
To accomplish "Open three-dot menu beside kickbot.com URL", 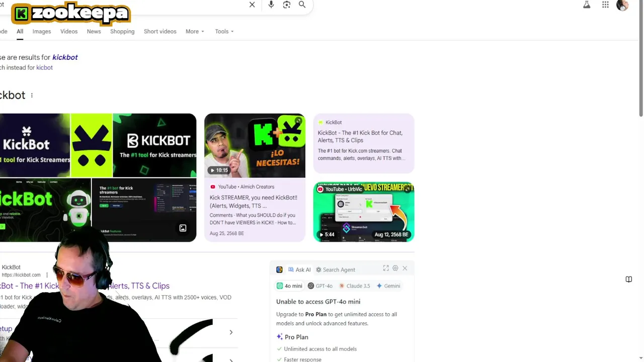I will coord(47,275).
